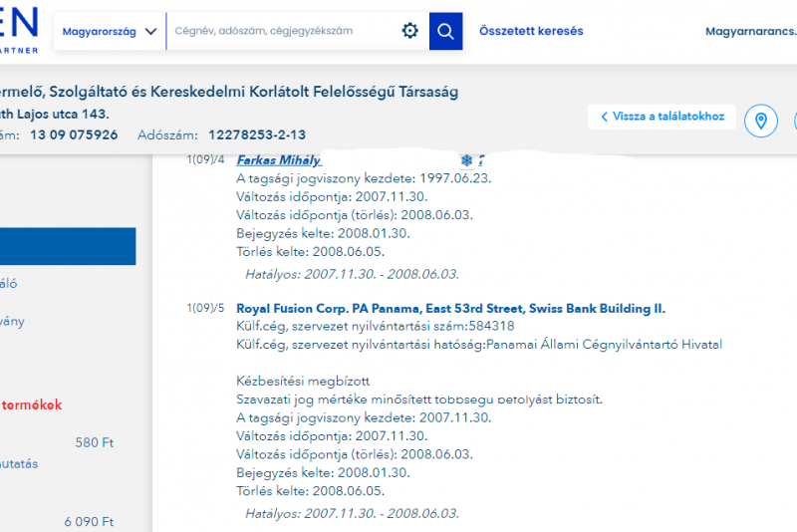The height and width of the screenshot is (532, 797).
Task: Select the sidebar item ending in "vány"
Action: click(x=12, y=321)
